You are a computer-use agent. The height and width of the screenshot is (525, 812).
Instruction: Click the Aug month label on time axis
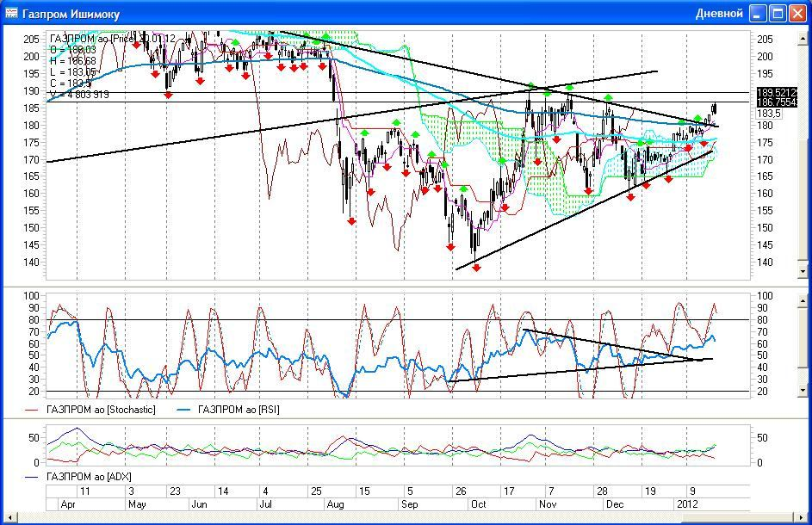click(336, 504)
